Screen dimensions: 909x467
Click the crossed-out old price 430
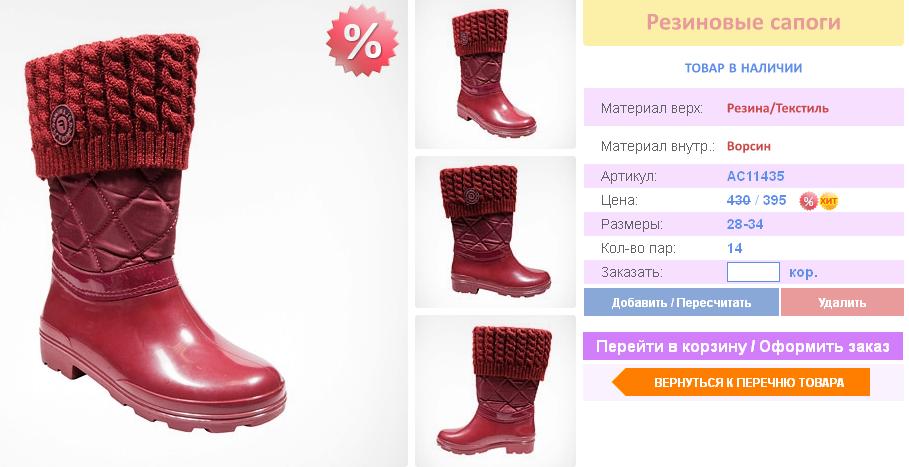click(x=739, y=200)
